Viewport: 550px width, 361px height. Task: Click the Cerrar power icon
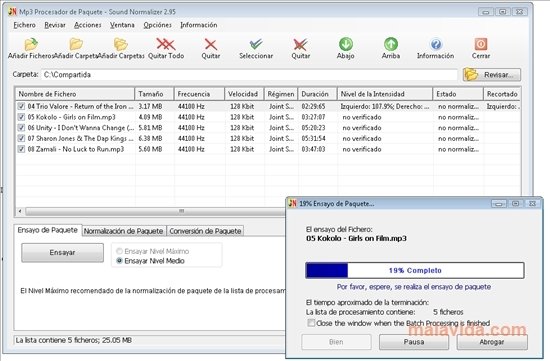coord(481,44)
